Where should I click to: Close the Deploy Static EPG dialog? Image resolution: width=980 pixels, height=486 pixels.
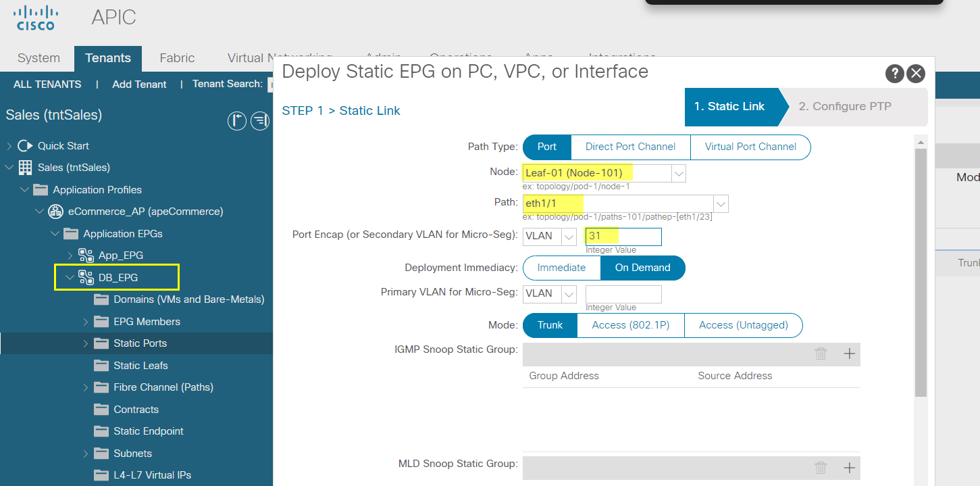point(915,74)
